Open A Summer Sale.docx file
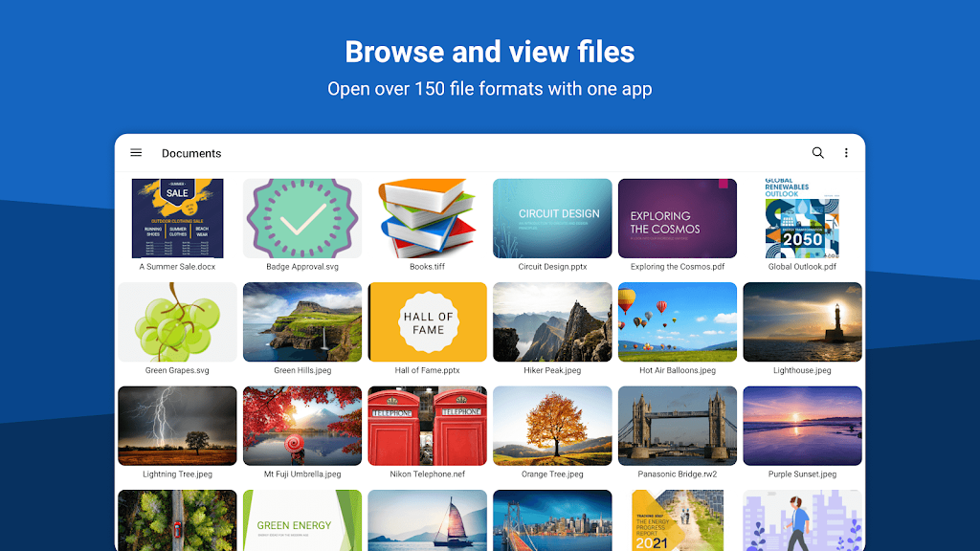This screenshot has height=551, width=980. [177, 218]
